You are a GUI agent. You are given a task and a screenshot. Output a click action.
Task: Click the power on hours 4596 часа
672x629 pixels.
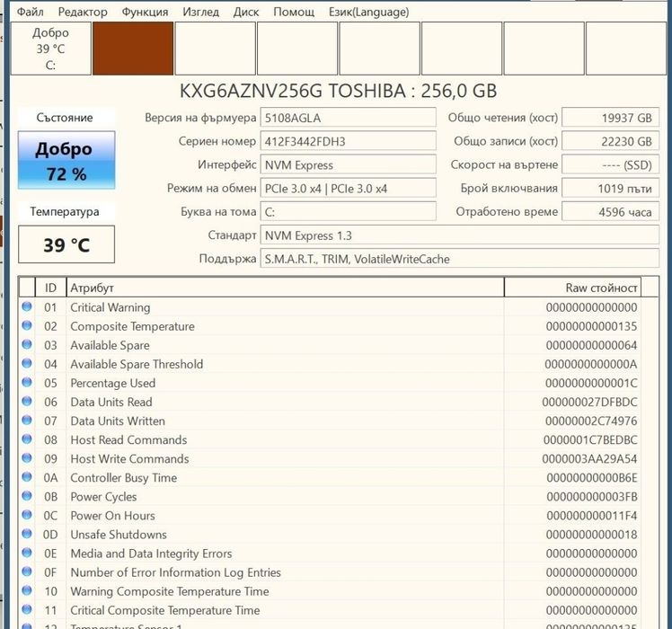point(610,212)
